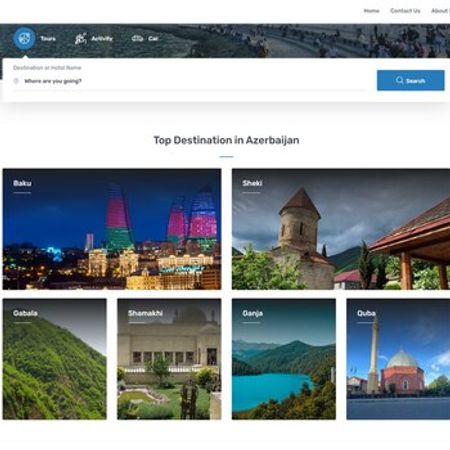Open the Shamakhi destination card
The image size is (450, 450).
click(x=169, y=359)
